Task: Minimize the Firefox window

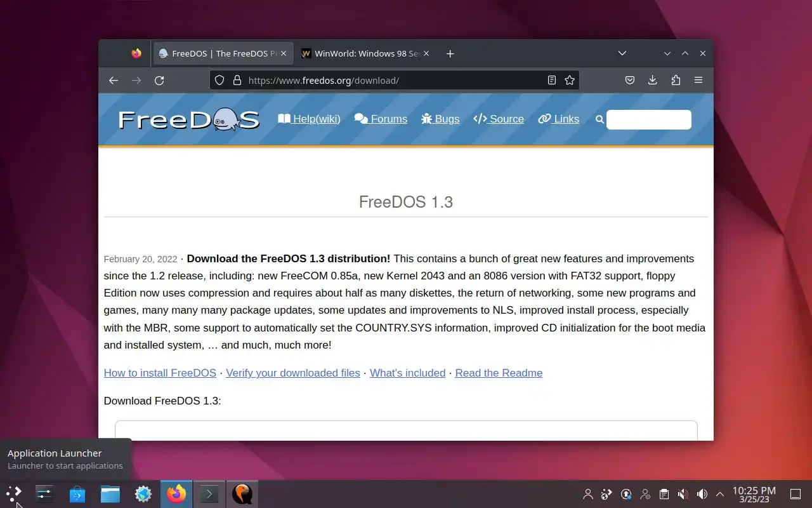Action: tap(667, 54)
